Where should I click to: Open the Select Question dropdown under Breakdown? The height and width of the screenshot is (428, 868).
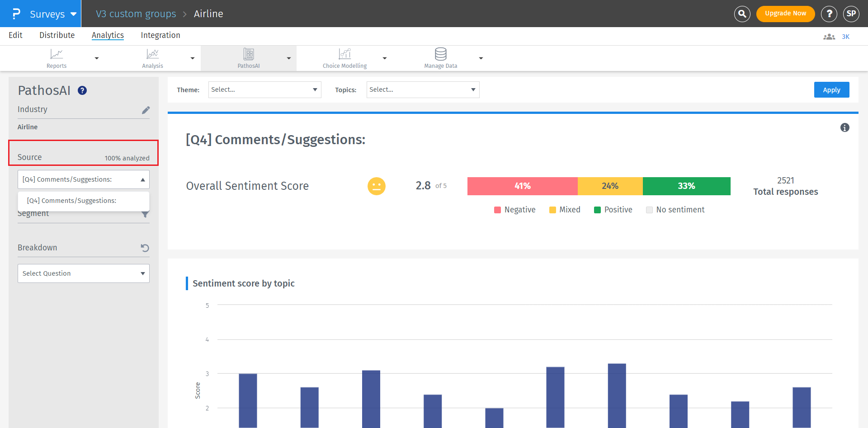click(83, 273)
